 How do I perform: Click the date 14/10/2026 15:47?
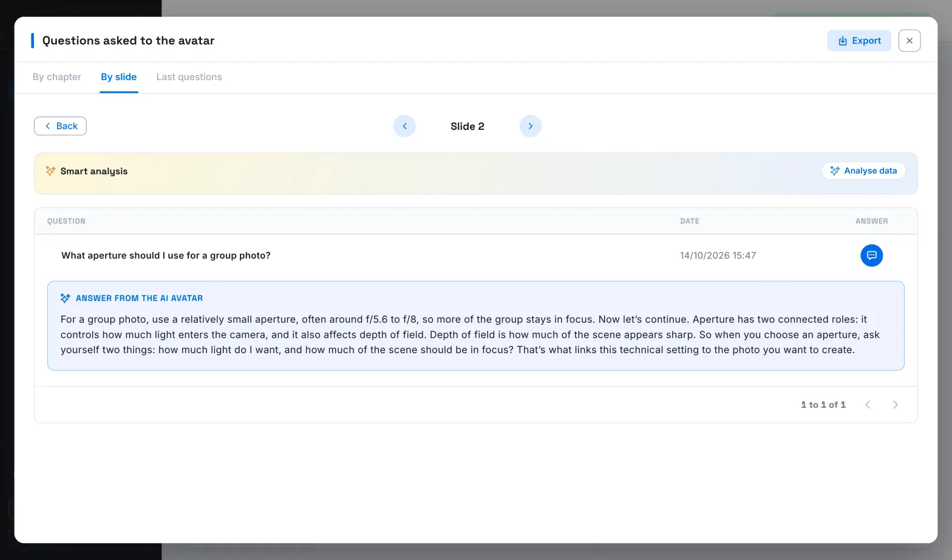point(718,255)
